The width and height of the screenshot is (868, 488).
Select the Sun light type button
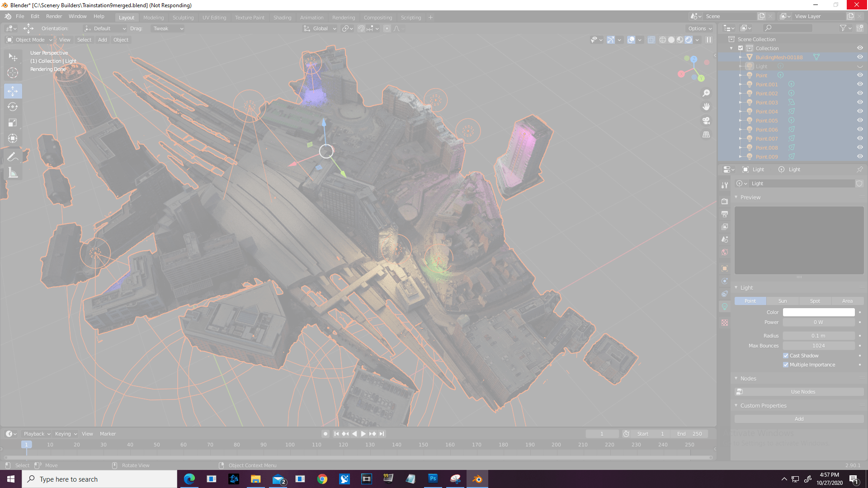[x=783, y=301]
